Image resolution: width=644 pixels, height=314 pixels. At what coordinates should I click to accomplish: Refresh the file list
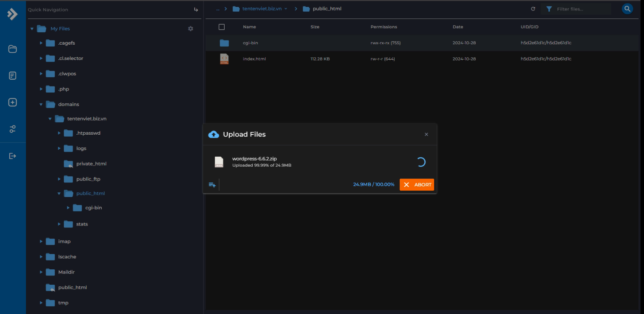coord(533,9)
